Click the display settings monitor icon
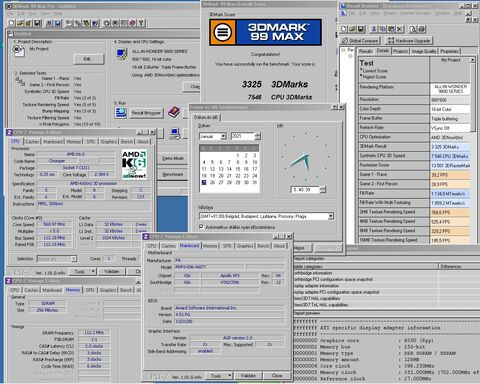The image size is (480, 384). (121, 54)
